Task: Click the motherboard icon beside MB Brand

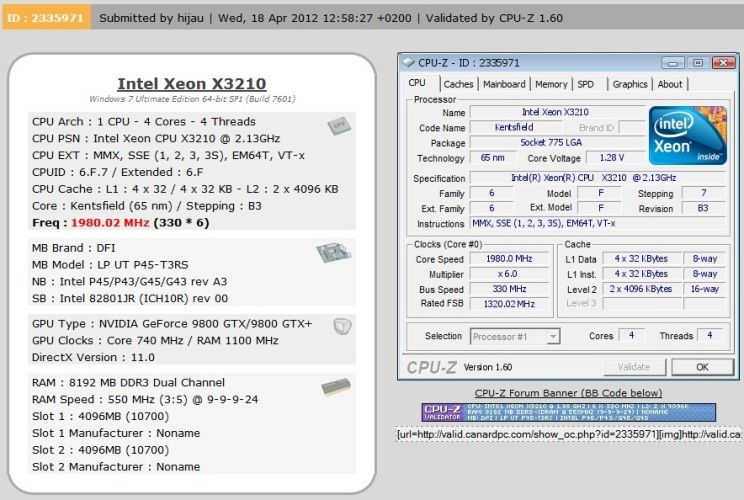Action: (333, 252)
